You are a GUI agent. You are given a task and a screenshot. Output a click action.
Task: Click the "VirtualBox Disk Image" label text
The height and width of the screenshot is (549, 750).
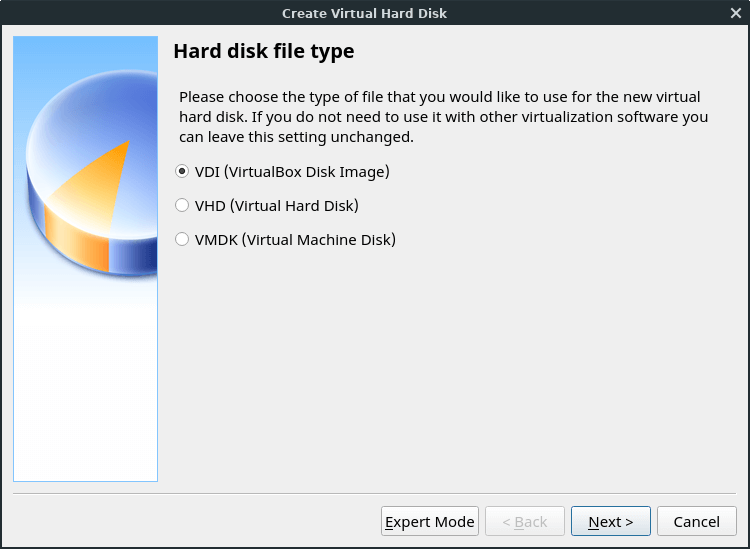pos(305,171)
